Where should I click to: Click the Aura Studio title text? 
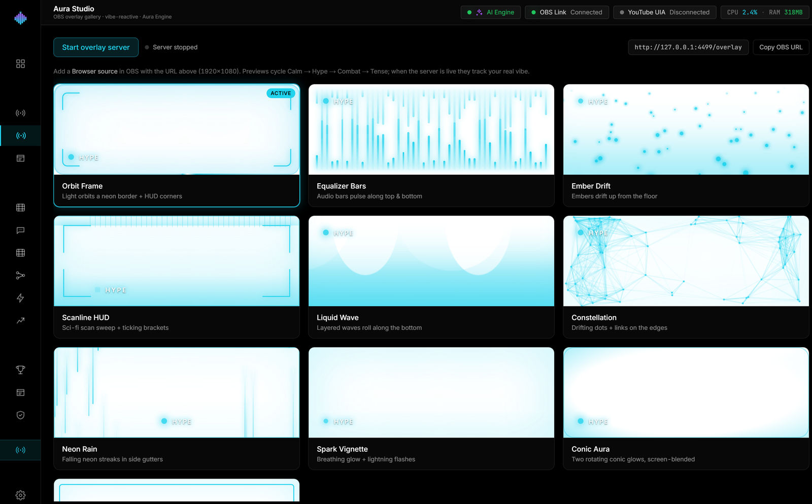click(74, 9)
